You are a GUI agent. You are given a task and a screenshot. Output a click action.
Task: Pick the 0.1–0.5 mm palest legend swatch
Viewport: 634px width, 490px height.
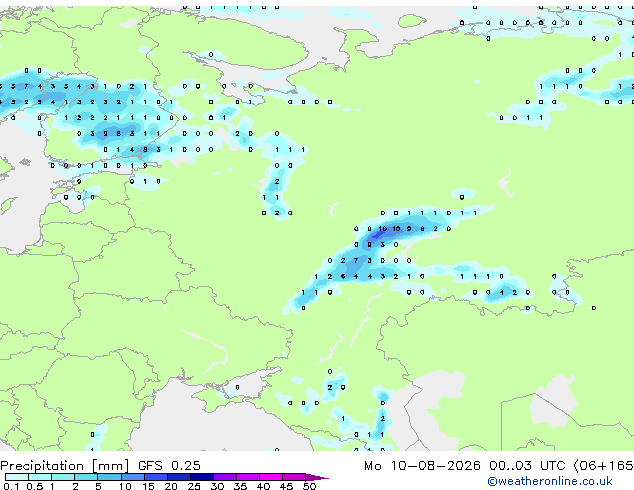pyautogui.click(x=17, y=477)
